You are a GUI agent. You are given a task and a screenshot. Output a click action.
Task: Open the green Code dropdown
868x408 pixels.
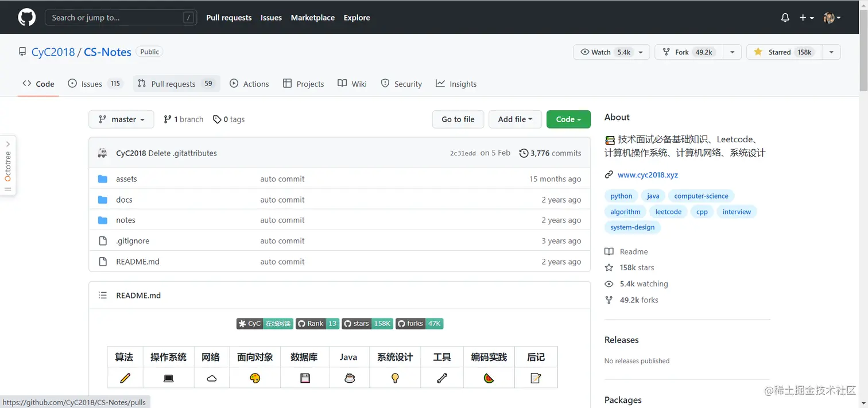point(568,119)
